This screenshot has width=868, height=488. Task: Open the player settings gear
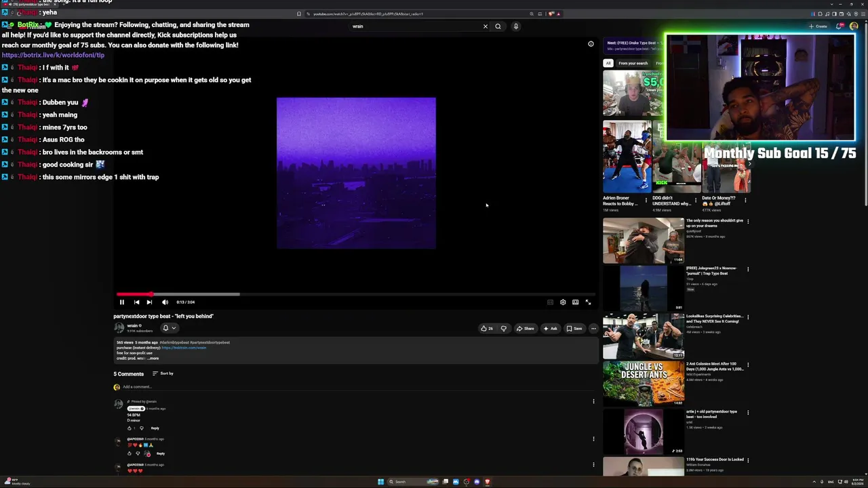(x=563, y=302)
